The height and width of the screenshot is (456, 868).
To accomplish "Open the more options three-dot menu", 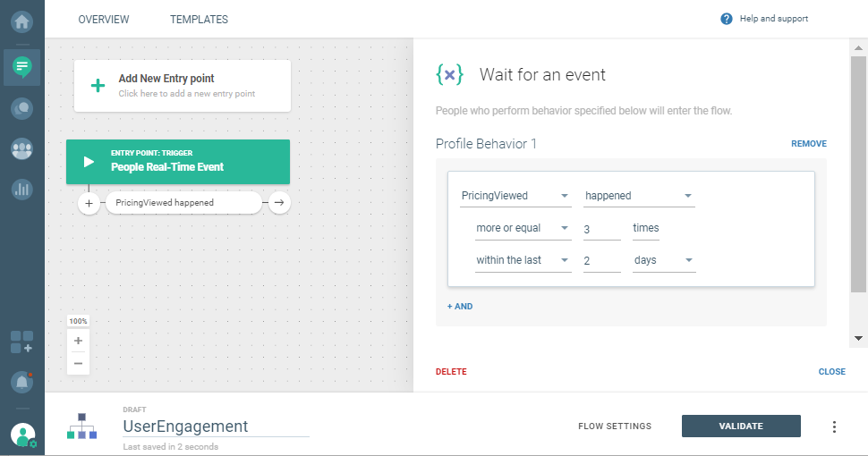I will click(x=835, y=426).
